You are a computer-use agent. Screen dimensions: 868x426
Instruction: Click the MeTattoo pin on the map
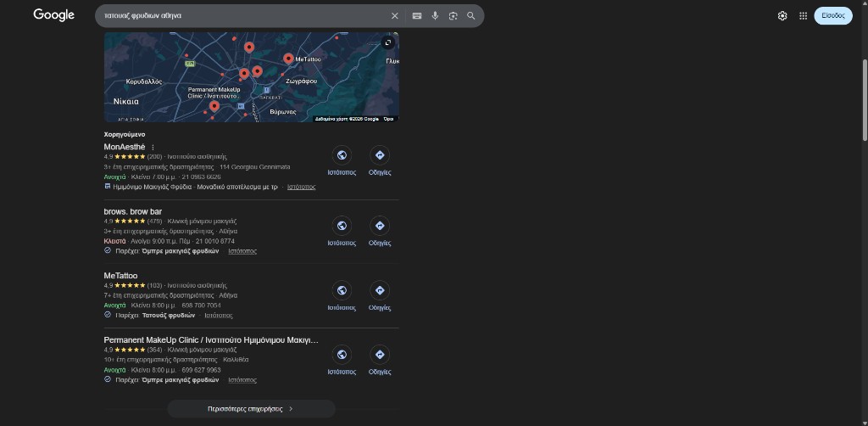tap(288, 59)
